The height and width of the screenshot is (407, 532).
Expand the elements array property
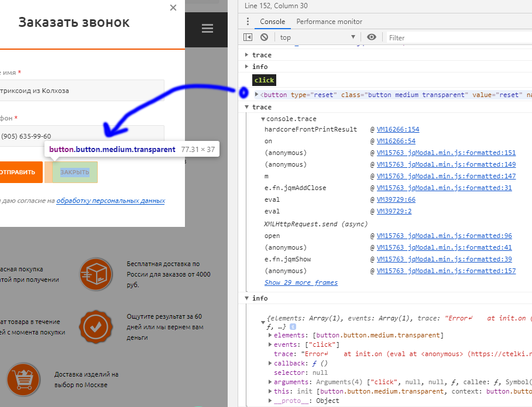pos(270,335)
